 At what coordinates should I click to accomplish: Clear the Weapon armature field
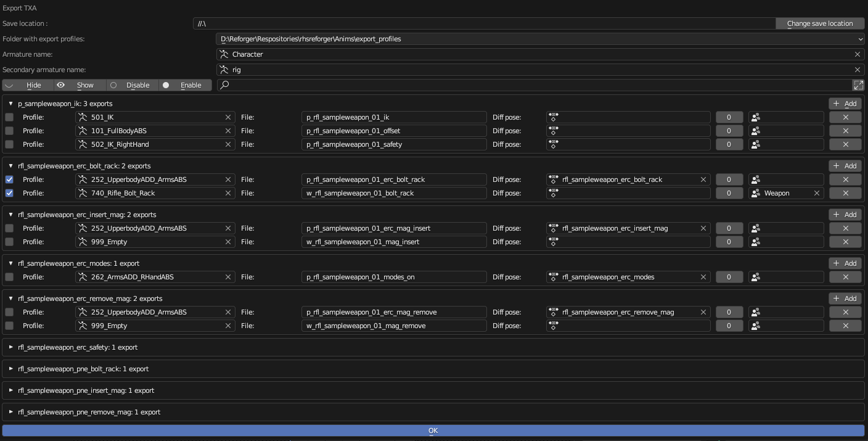point(817,193)
